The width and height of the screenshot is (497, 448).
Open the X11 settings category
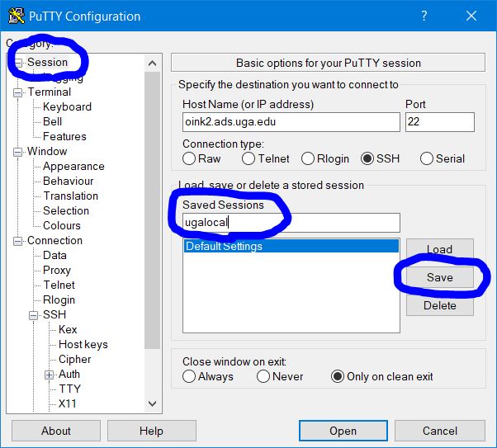click(x=68, y=403)
